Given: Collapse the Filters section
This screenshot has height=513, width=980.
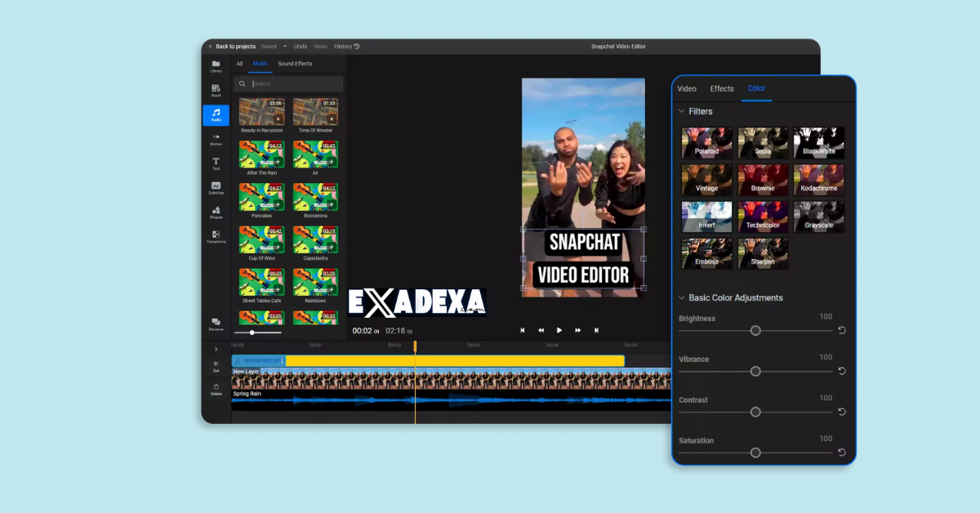Looking at the screenshot, I should [682, 111].
